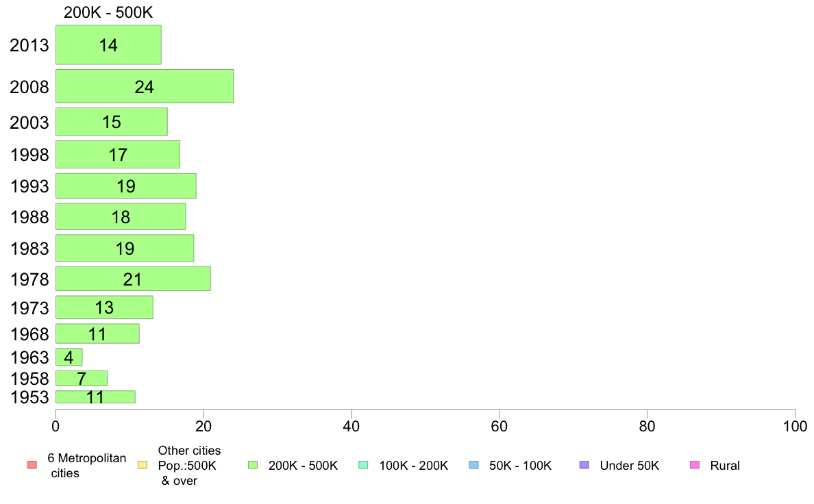Click the 1988 bar showing 18
This screenshot has height=504, width=814.
pos(121,216)
